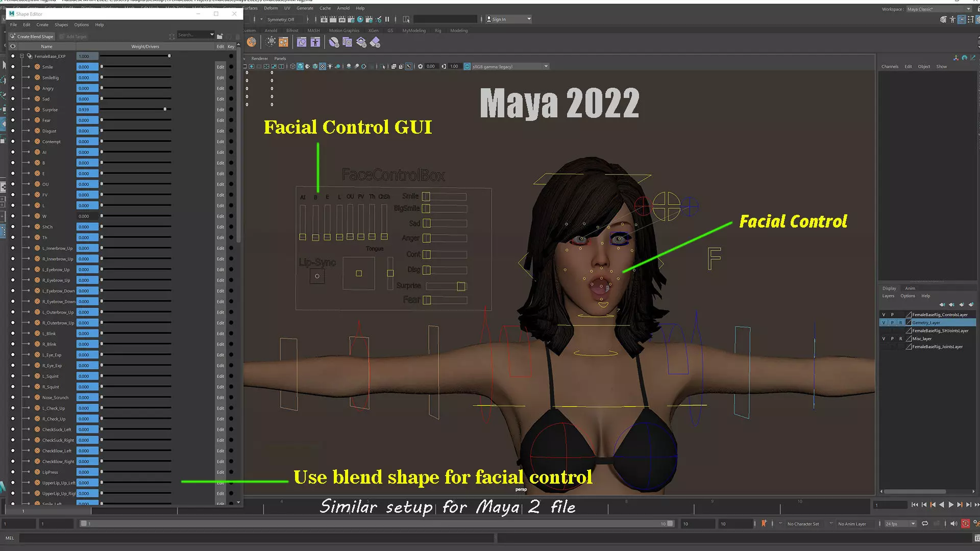Click the create group folder icon in Shape Editor
This screenshot has height=551, width=980.
[219, 36]
